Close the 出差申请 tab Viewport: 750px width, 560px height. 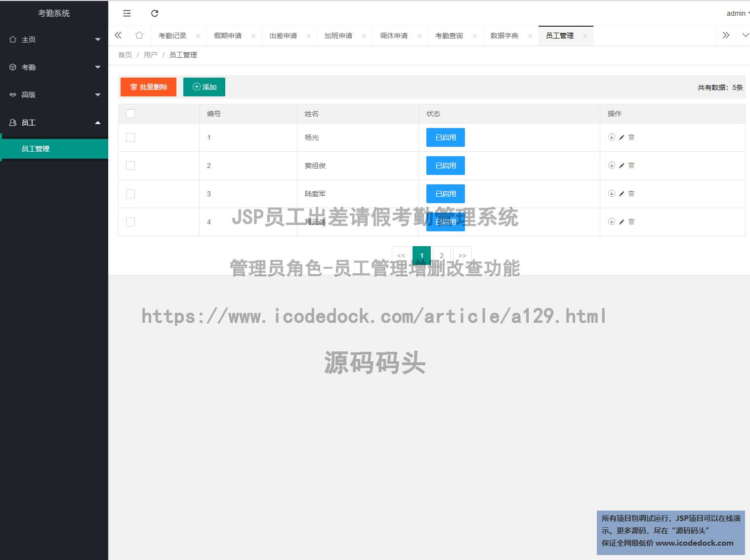coord(309,36)
